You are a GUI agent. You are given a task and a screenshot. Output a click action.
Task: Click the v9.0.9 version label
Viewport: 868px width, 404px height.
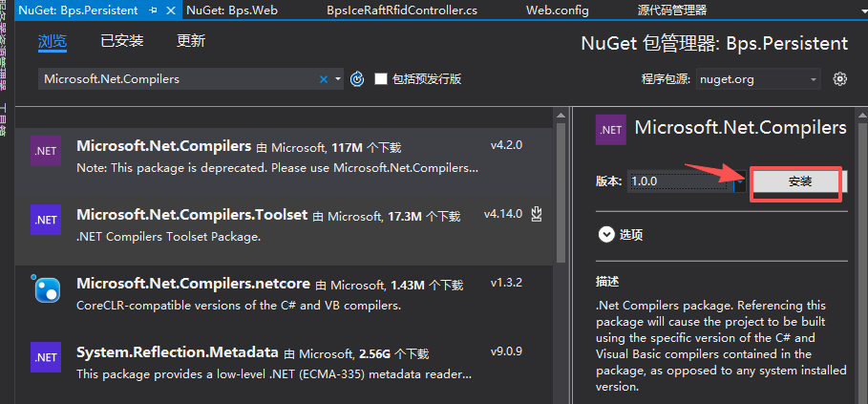(x=506, y=351)
